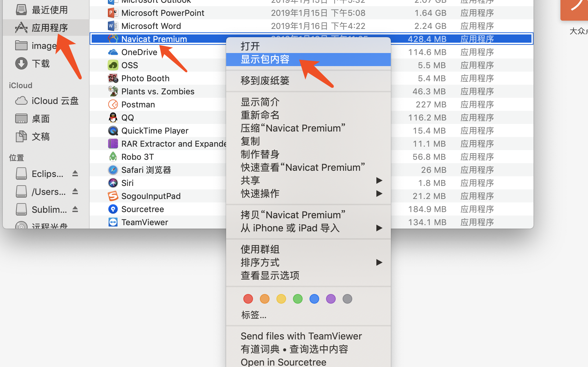Apply the orange tag color
This screenshot has width=588, height=367.
[x=265, y=299]
